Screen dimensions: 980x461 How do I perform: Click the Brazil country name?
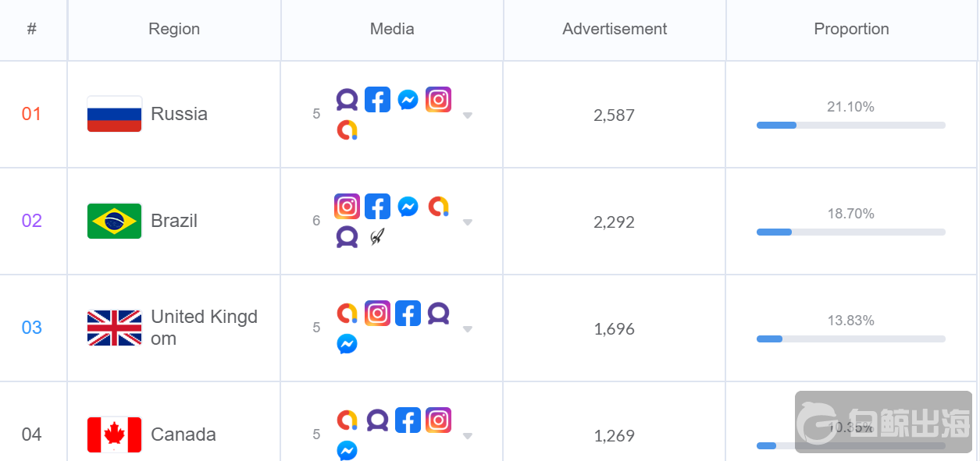click(174, 221)
